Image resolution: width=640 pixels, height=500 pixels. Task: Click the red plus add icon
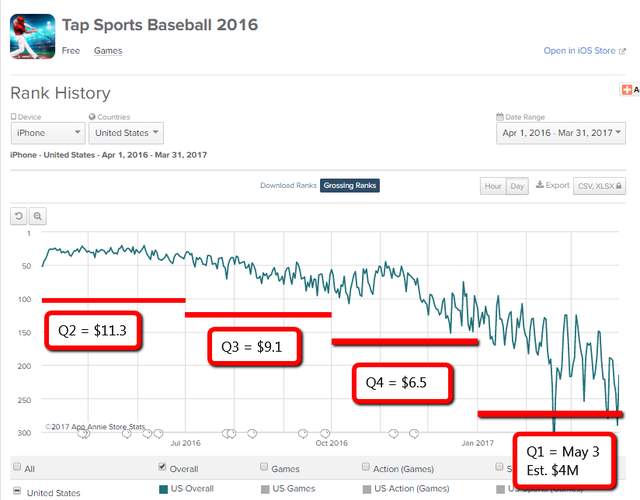pos(626,89)
